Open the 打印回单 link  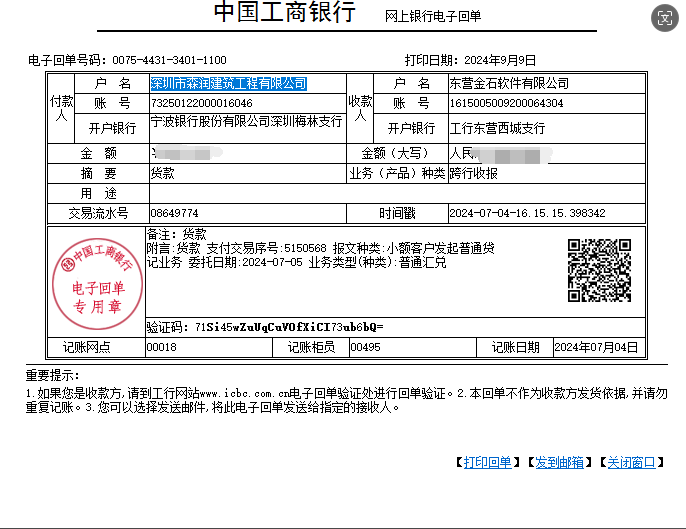click(487, 462)
